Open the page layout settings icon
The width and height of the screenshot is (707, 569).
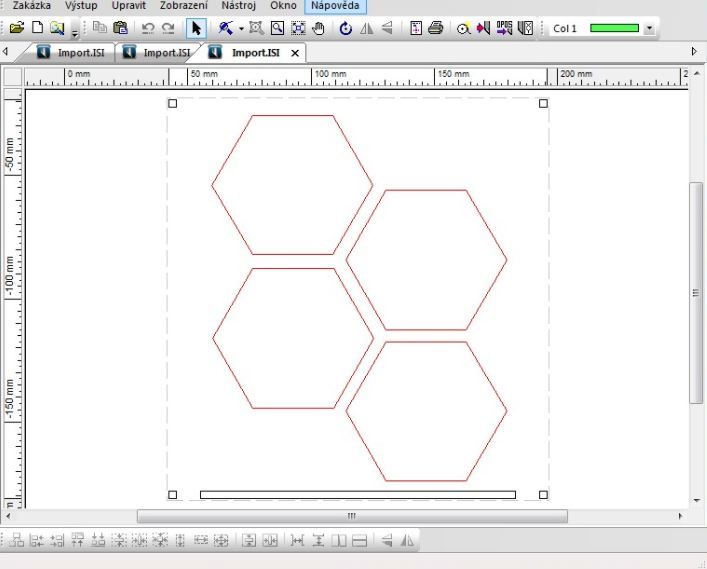416,28
